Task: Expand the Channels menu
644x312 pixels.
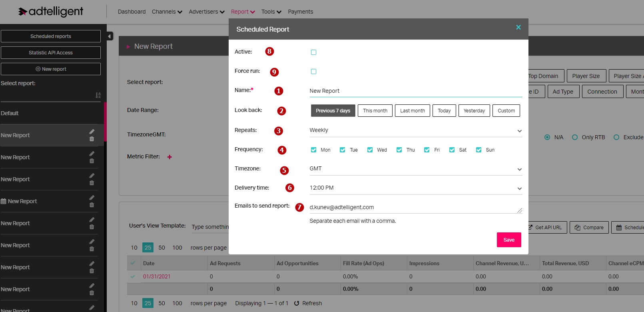Action: pyautogui.click(x=167, y=12)
